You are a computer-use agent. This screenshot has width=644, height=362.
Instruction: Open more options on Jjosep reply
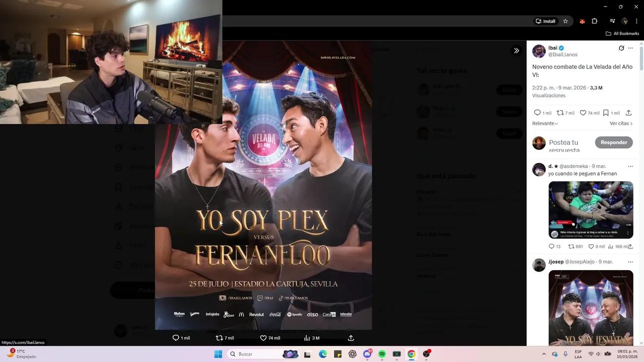630,262
